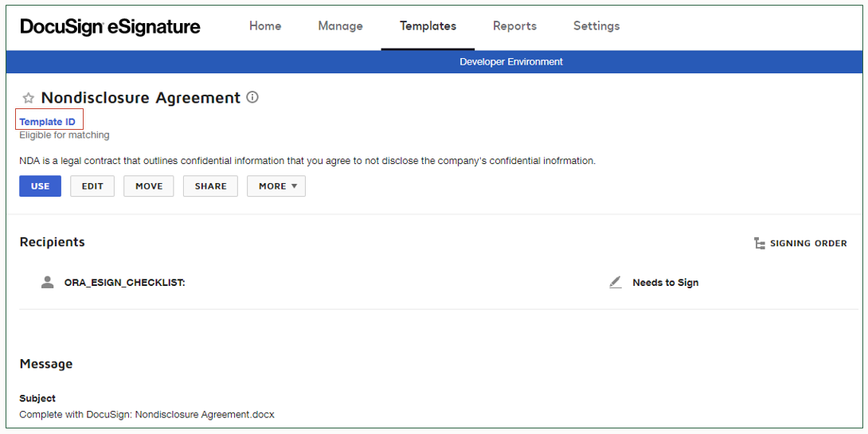Click the info icon beside template title

click(x=252, y=97)
